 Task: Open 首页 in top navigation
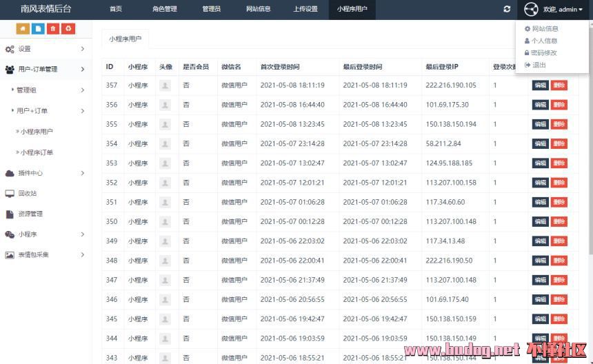116,9
